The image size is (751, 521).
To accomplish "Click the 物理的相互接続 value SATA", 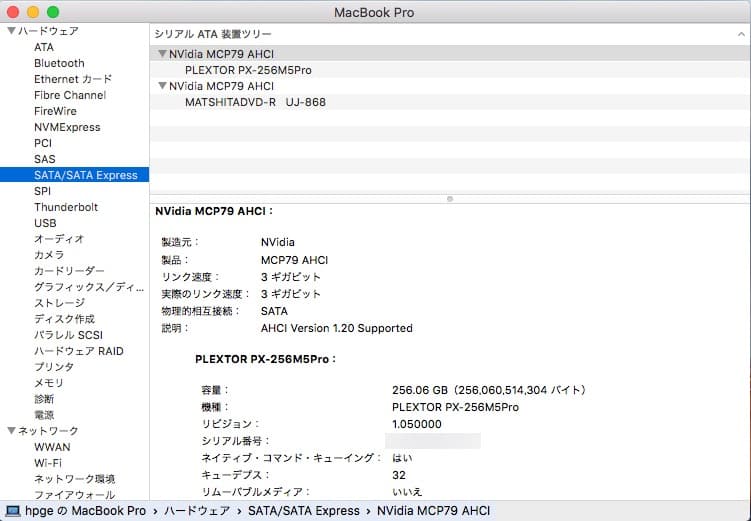I will pos(274,311).
